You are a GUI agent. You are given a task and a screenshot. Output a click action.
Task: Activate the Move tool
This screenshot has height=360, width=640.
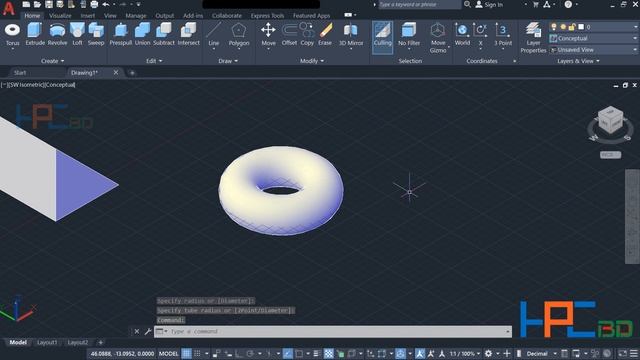point(268,34)
